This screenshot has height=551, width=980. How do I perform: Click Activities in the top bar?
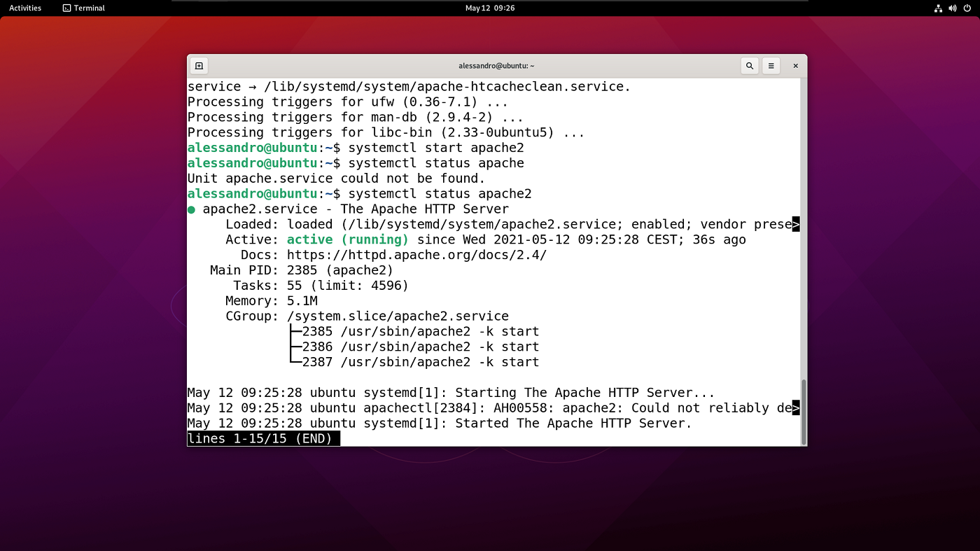[x=25, y=8]
